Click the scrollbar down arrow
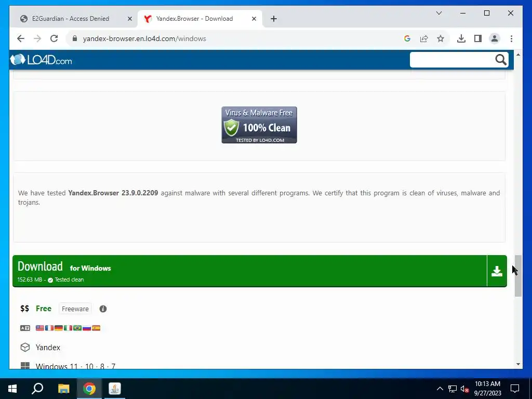 pos(518,364)
